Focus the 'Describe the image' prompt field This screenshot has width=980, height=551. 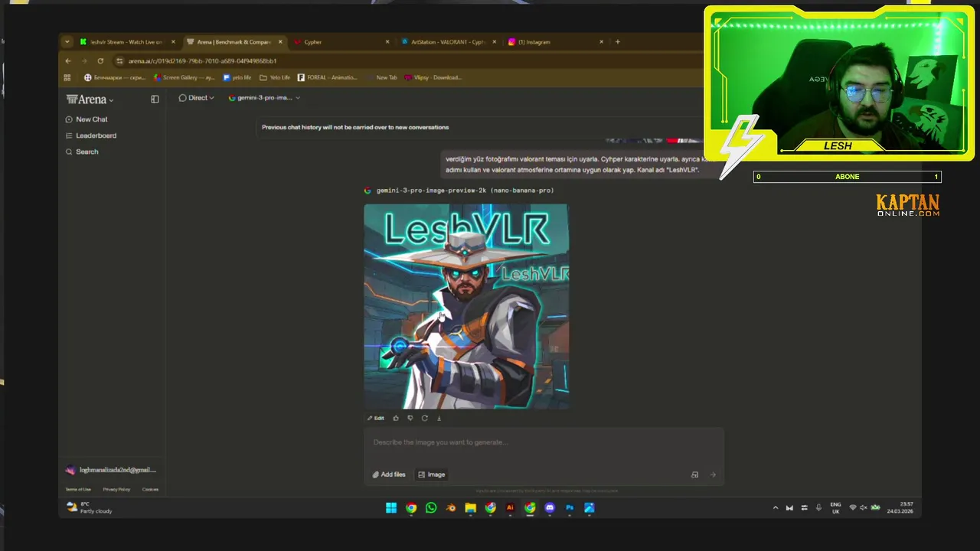pos(544,442)
